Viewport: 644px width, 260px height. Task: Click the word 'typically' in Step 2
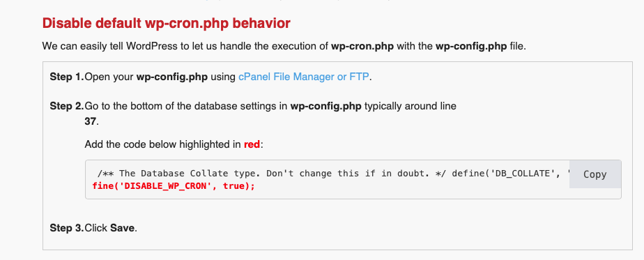(383, 107)
